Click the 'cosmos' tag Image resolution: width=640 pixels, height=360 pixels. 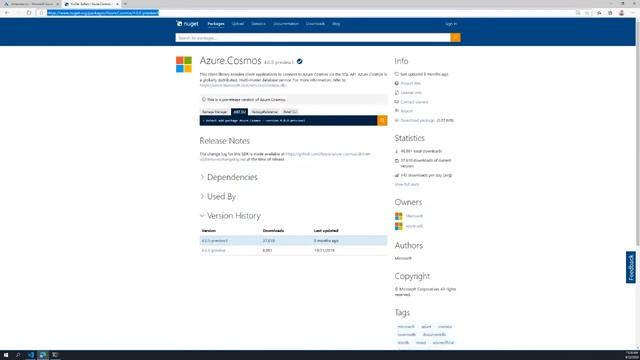click(x=445, y=327)
